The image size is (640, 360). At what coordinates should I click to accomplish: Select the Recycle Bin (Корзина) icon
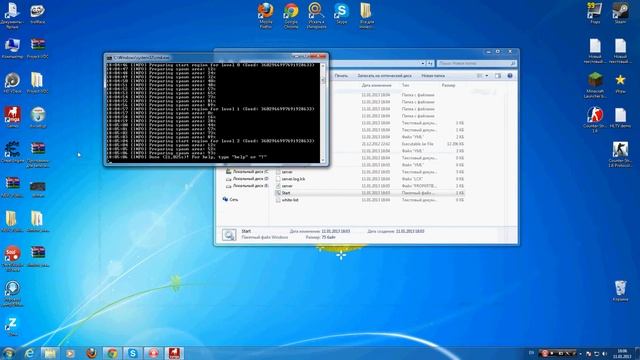pos(620,291)
